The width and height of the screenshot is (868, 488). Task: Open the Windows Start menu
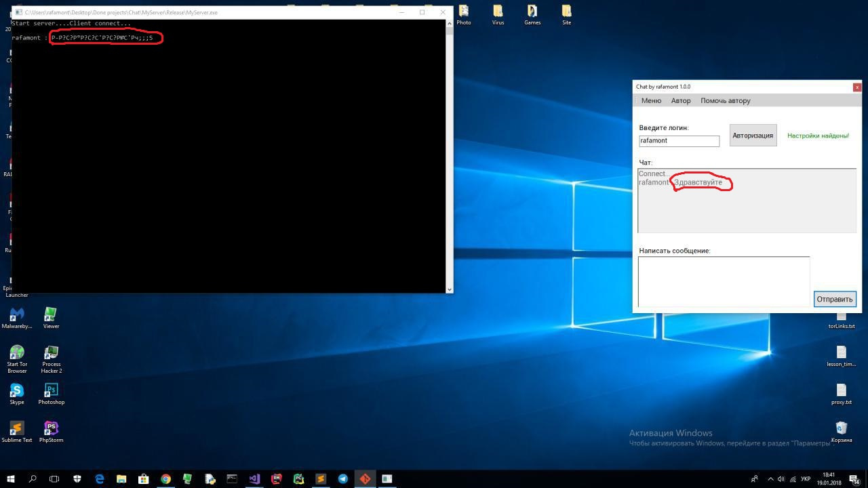click(x=10, y=479)
